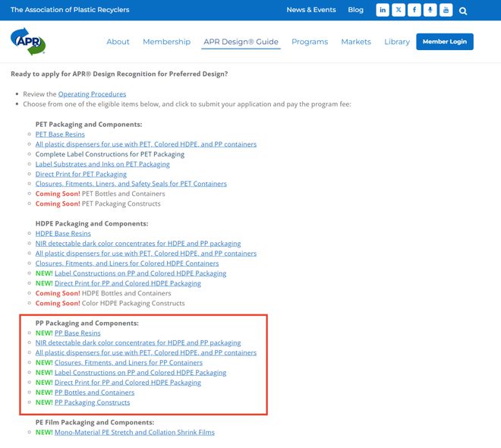Click the 'Choose from one of the eligible items' text

tap(187, 104)
